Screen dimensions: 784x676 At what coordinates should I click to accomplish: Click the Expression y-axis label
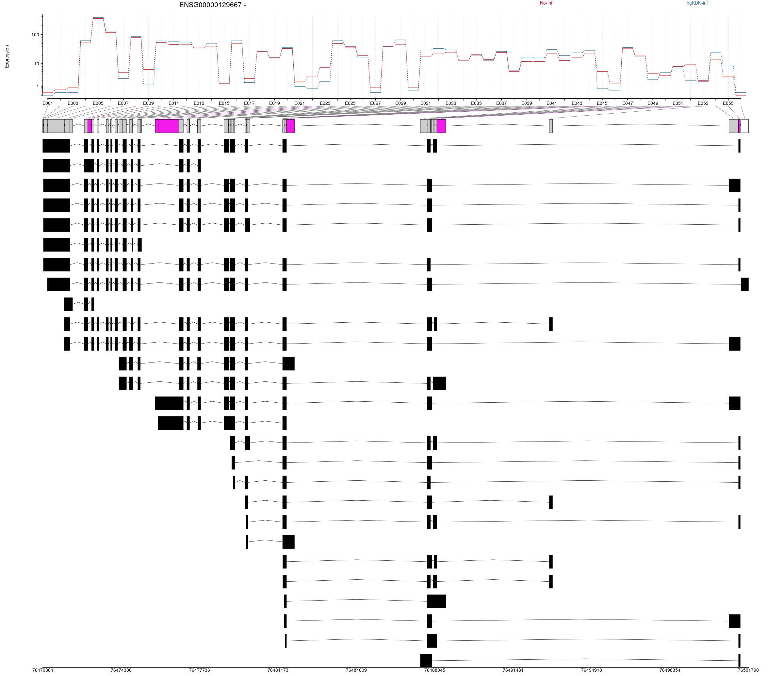point(7,57)
